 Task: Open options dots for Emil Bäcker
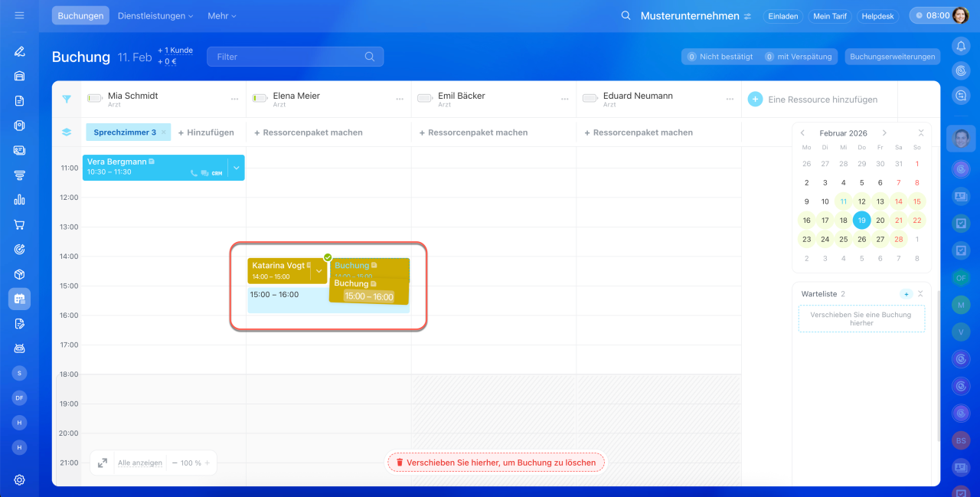pos(565,100)
